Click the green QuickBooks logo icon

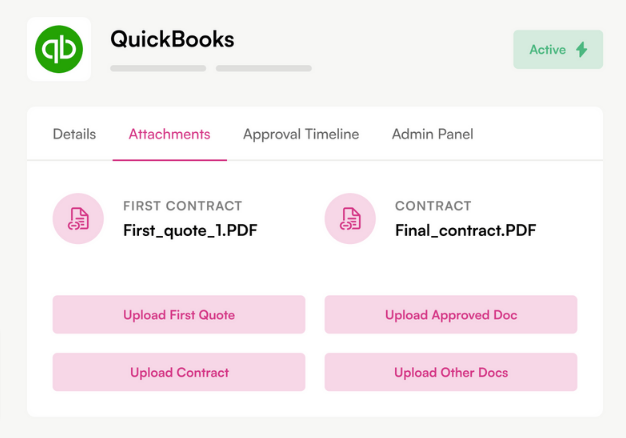tap(59, 49)
